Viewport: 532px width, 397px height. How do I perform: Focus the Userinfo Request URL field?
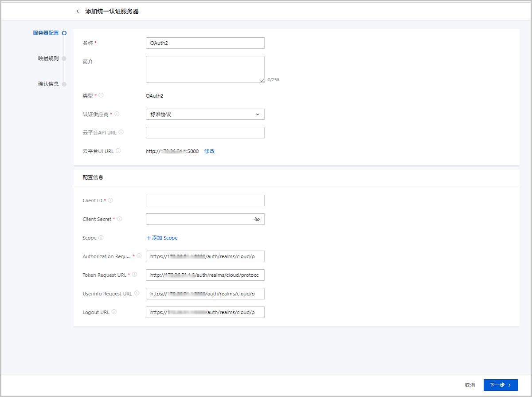pos(205,294)
